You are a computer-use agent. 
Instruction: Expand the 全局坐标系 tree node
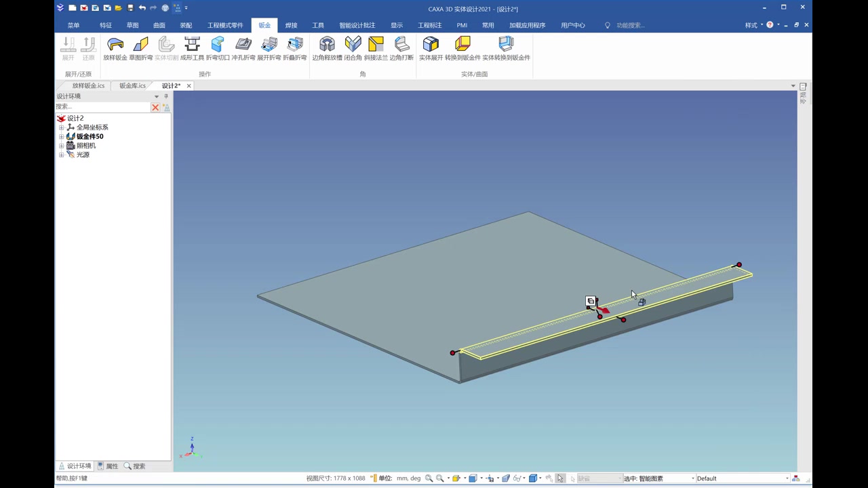pyautogui.click(x=62, y=127)
